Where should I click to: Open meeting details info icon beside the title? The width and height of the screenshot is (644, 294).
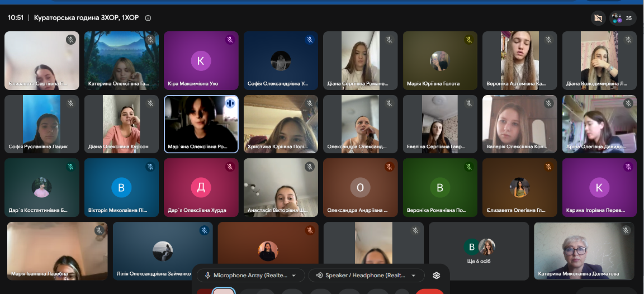(x=148, y=18)
